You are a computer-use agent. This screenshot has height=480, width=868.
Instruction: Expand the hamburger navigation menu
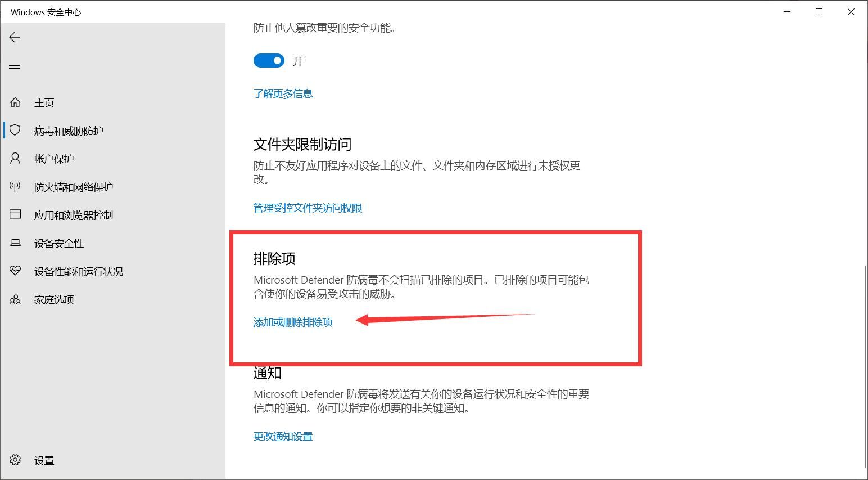(x=15, y=68)
